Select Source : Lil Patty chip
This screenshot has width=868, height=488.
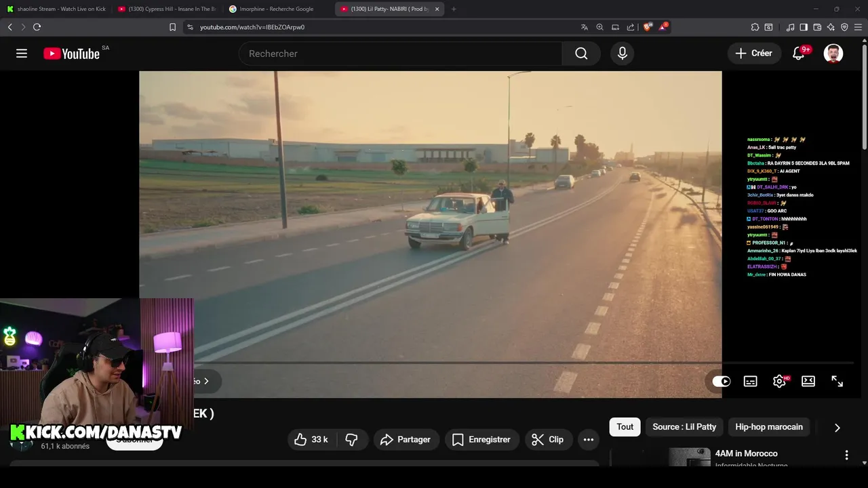coord(684,427)
